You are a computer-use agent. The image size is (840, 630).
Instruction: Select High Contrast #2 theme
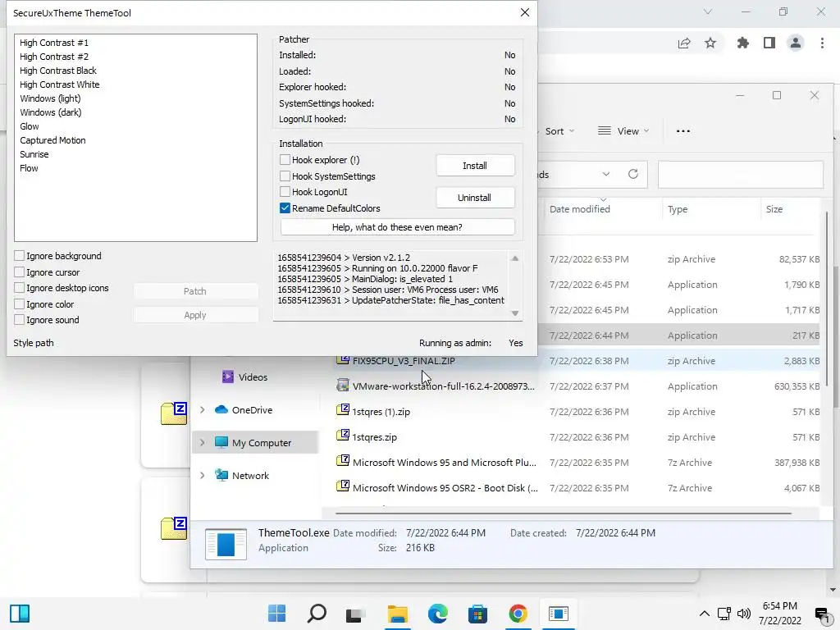54,57
